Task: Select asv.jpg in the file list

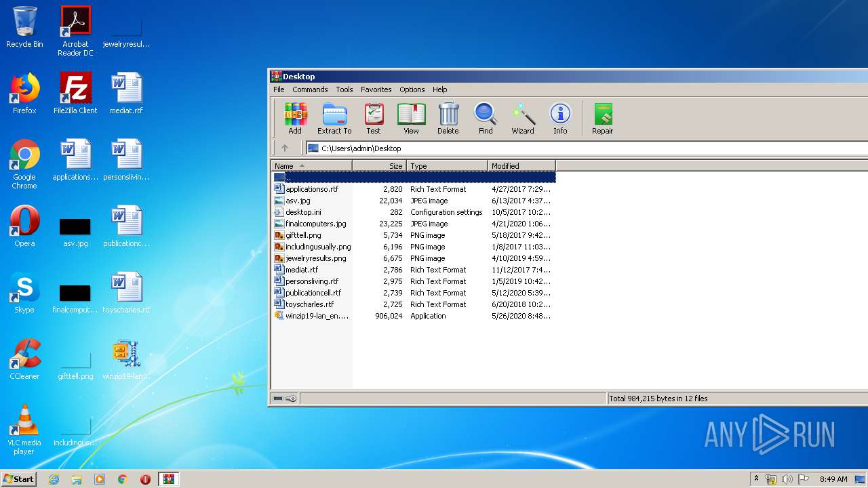Action: point(414,201)
